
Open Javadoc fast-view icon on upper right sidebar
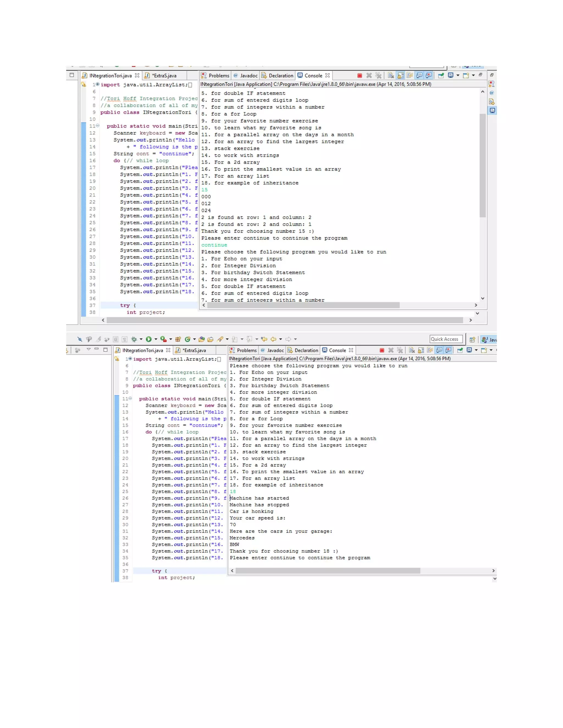(492, 93)
